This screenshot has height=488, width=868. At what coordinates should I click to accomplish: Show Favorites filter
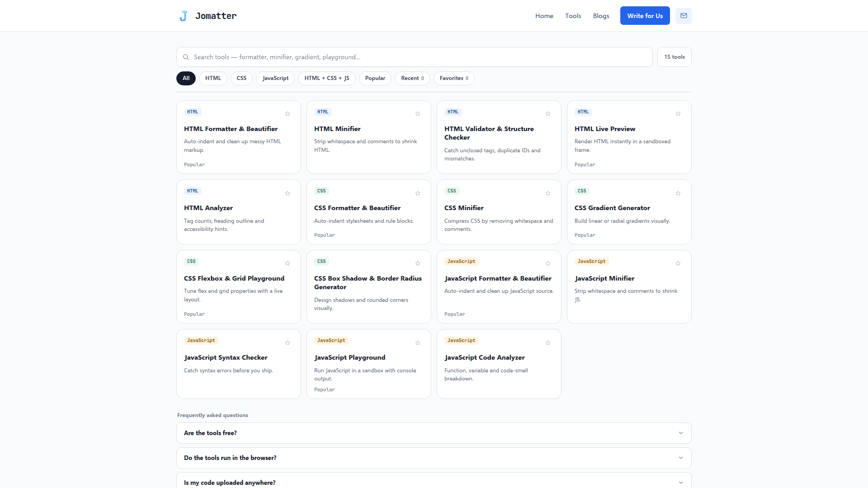pos(454,78)
